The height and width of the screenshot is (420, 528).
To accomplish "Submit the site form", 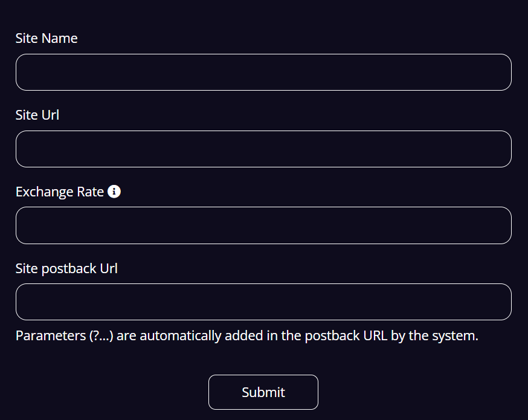I will (x=263, y=392).
